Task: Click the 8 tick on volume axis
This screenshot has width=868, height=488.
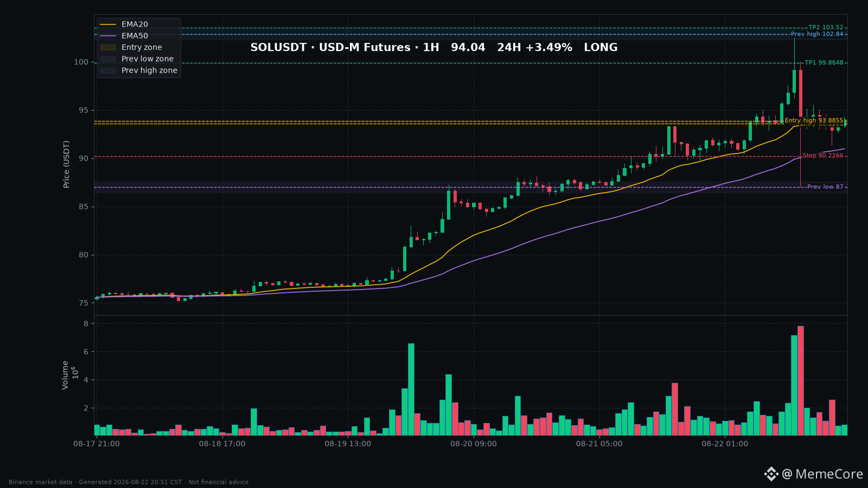Action: 86,324
